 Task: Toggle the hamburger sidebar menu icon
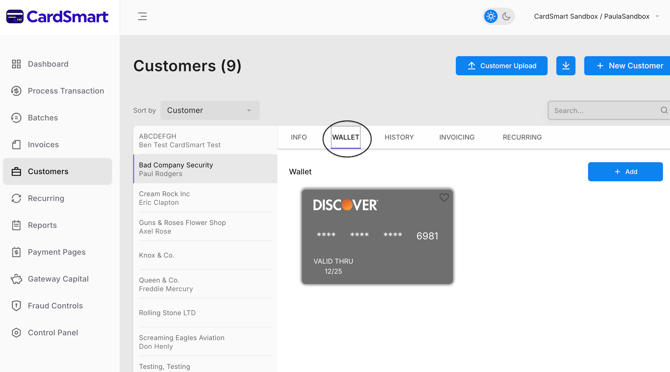[142, 17]
